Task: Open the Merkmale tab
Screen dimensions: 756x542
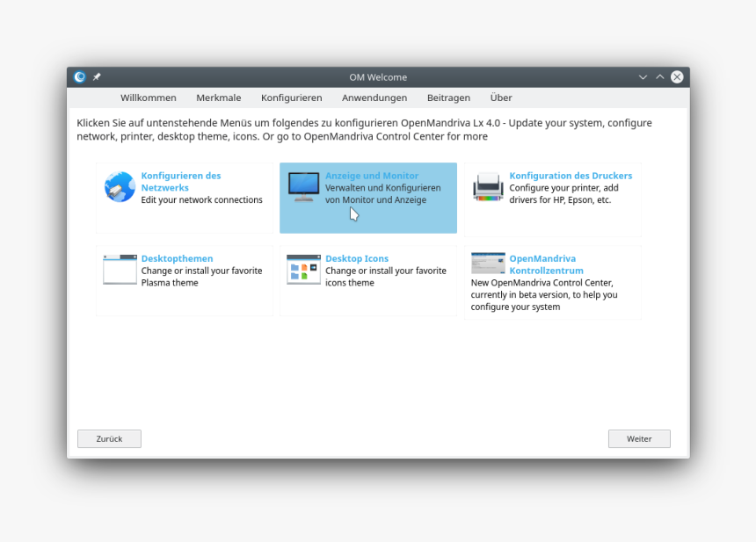Action: point(218,98)
